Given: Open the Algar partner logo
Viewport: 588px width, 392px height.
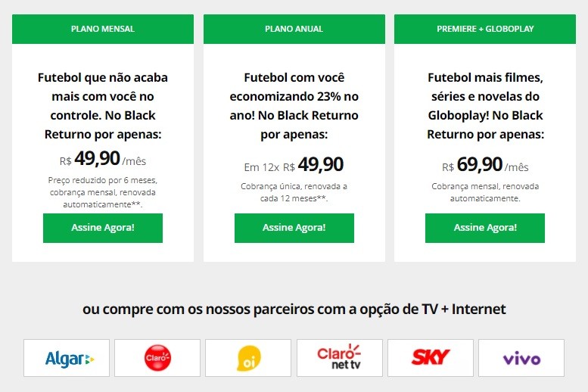Looking at the screenshot, I should click(67, 358).
